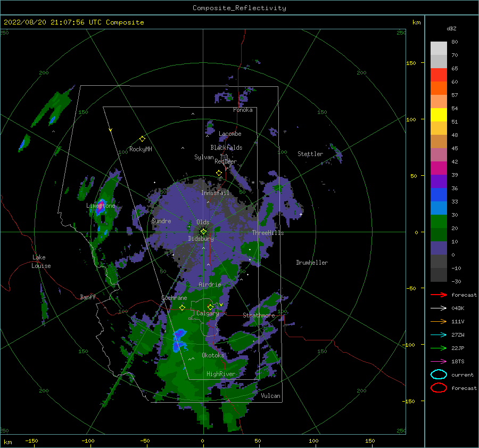This screenshot has height=448, width=479.
Task: Click the cyan 27ZW arrow icon
Action: pyautogui.click(x=439, y=335)
